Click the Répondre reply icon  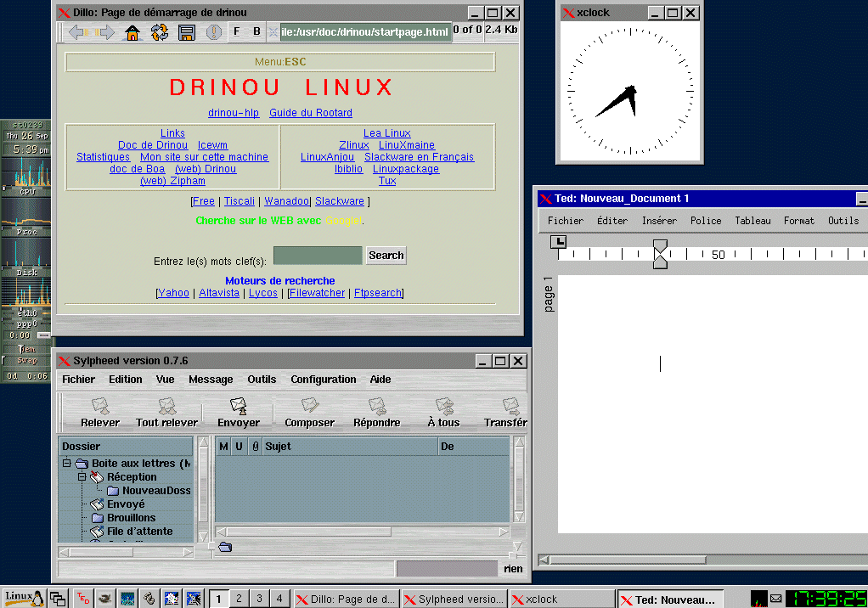point(377,413)
